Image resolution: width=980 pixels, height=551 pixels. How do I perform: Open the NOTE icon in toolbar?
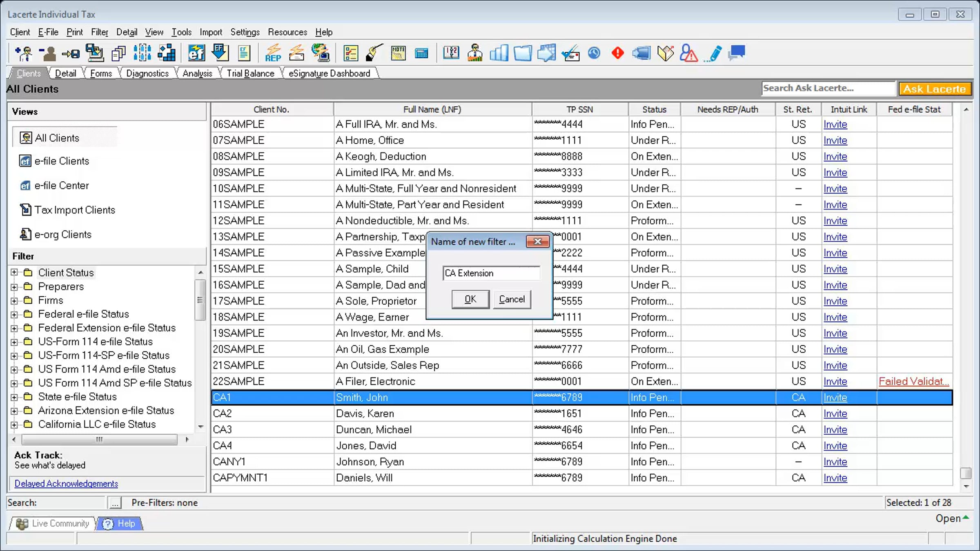(398, 53)
